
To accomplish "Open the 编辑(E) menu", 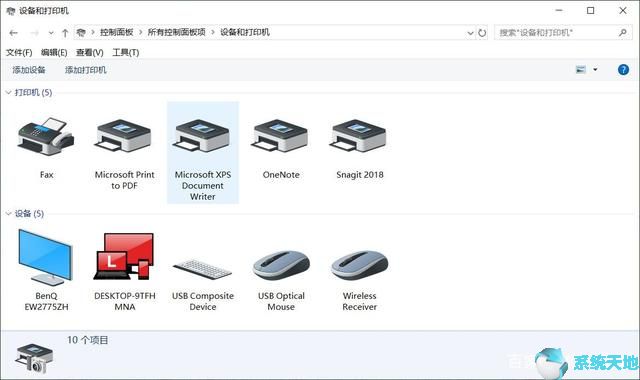I will point(54,52).
